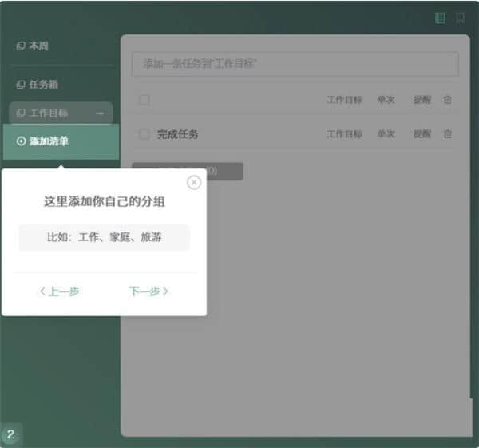Go to next step with 下一步
Viewport: 479px width, 448px height.
pos(148,291)
